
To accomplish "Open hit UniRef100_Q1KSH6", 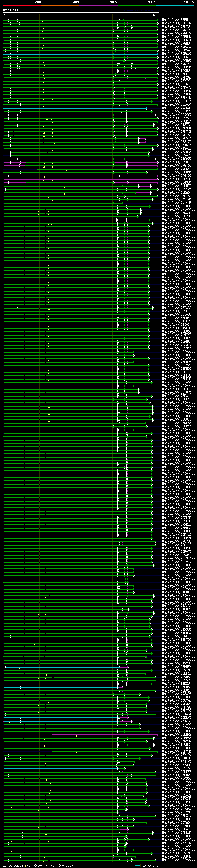I will coord(177,751).
